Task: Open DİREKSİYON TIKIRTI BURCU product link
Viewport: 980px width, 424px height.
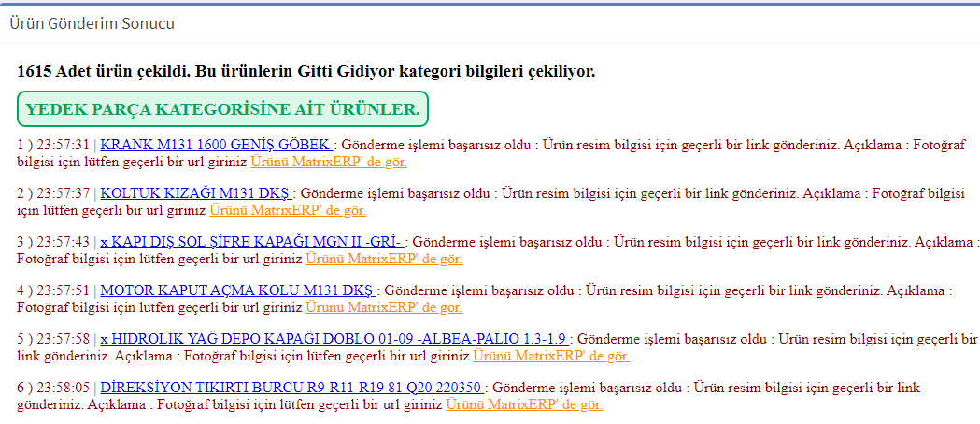Action: click(292, 388)
